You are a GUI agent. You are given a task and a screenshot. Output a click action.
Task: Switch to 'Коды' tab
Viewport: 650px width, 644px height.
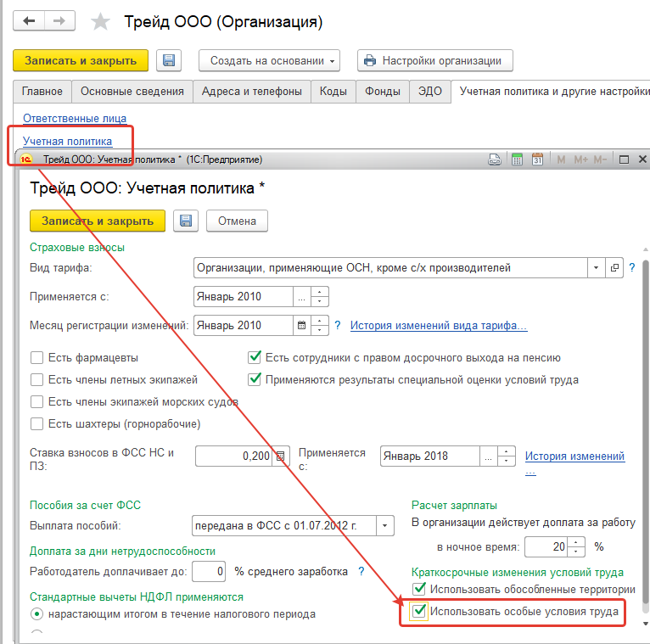coord(333,91)
